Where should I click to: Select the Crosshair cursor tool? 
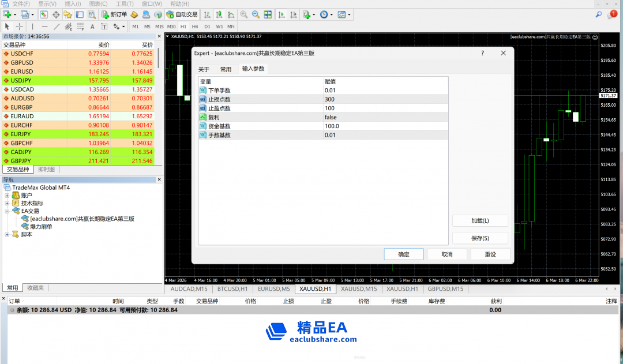tap(20, 27)
